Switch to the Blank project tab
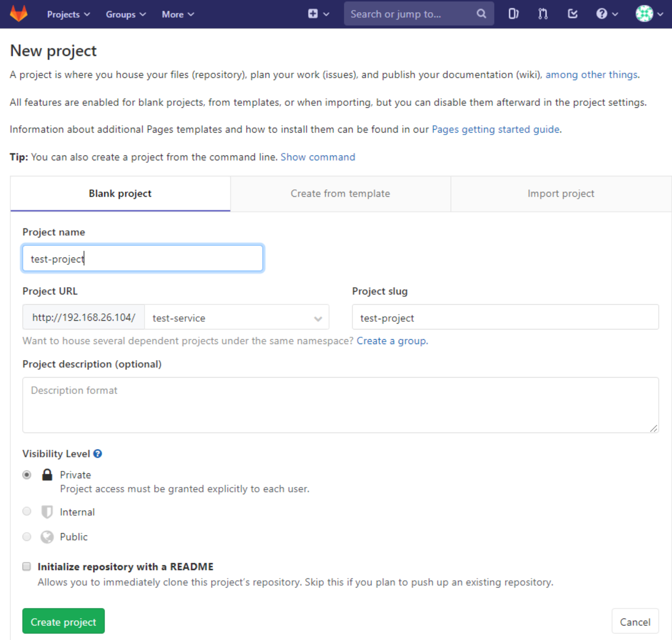This screenshot has width=672, height=640. (120, 193)
